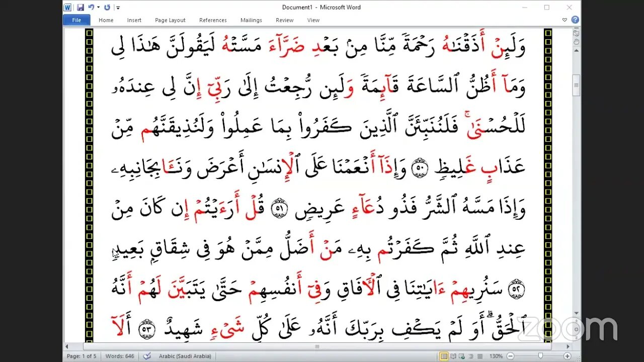Switch to the Home ribbon tab

pyautogui.click(x=106, y=20)
